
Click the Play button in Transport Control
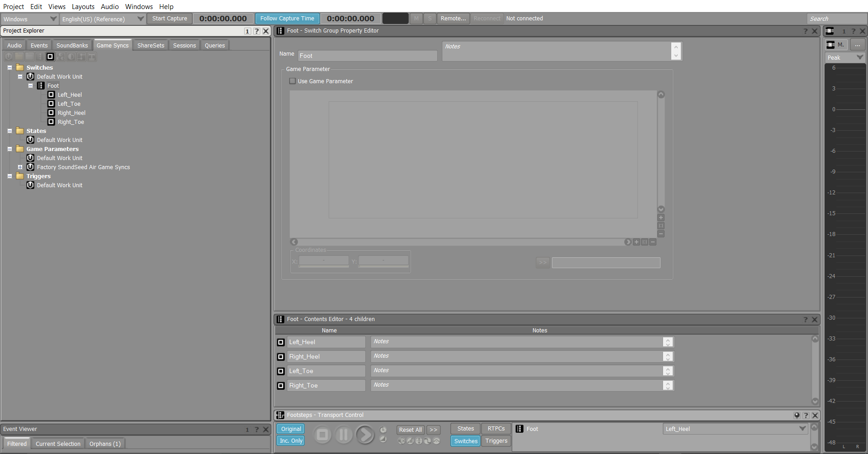[x=365, y=435]
